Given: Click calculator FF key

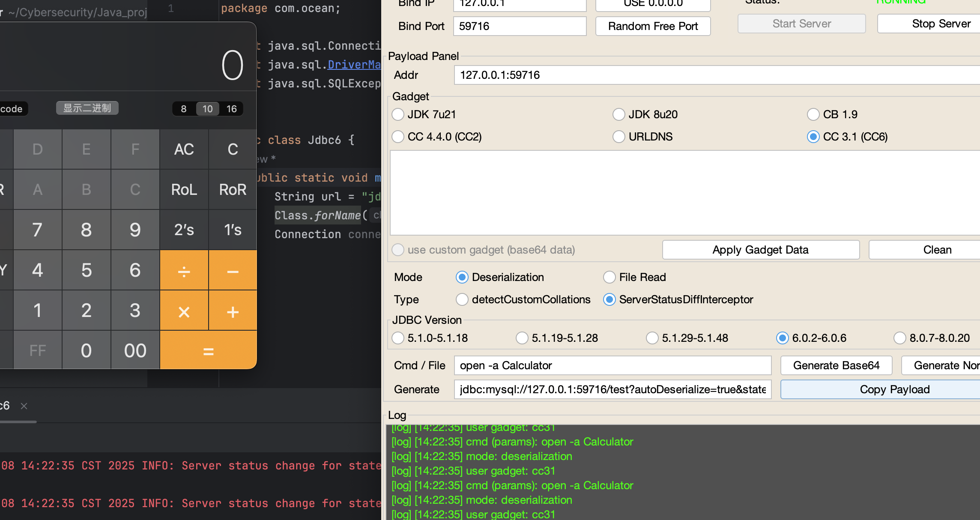Looking at the screenshot, I should 38,350.
